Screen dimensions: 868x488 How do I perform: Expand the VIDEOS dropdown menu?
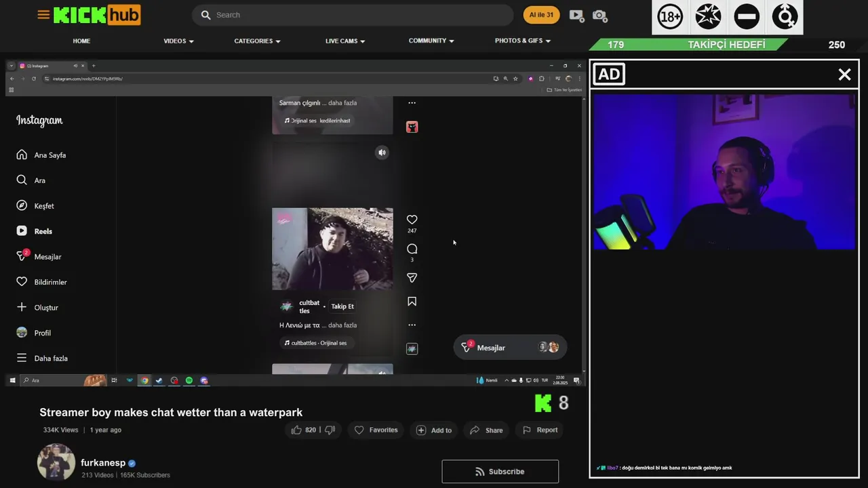(x=178, y=41)
